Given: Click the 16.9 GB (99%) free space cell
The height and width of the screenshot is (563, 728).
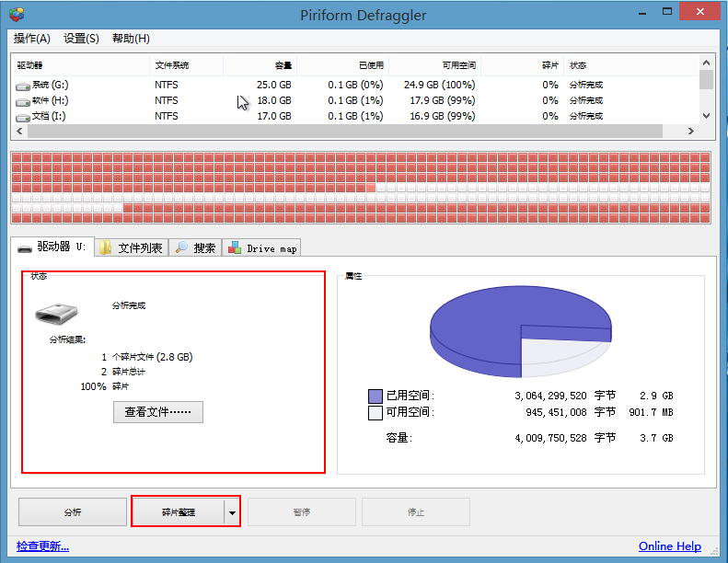Looking at the screenshot, I should (x=443, y=116).
